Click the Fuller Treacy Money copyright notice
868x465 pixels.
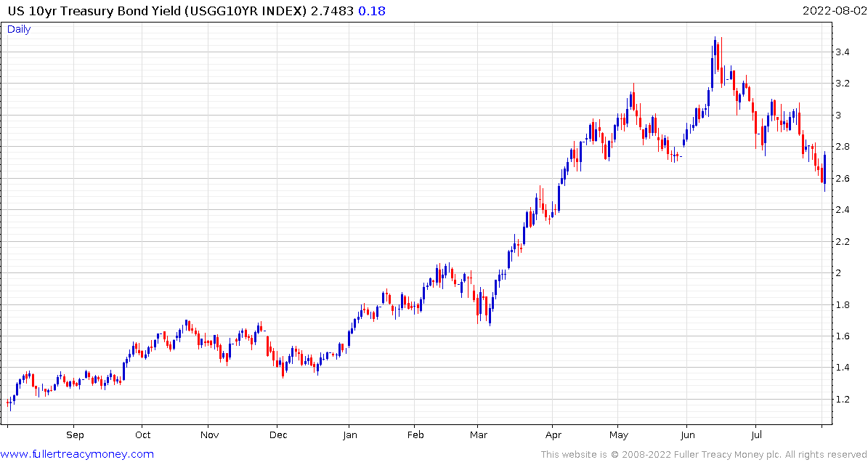[703, 455]
